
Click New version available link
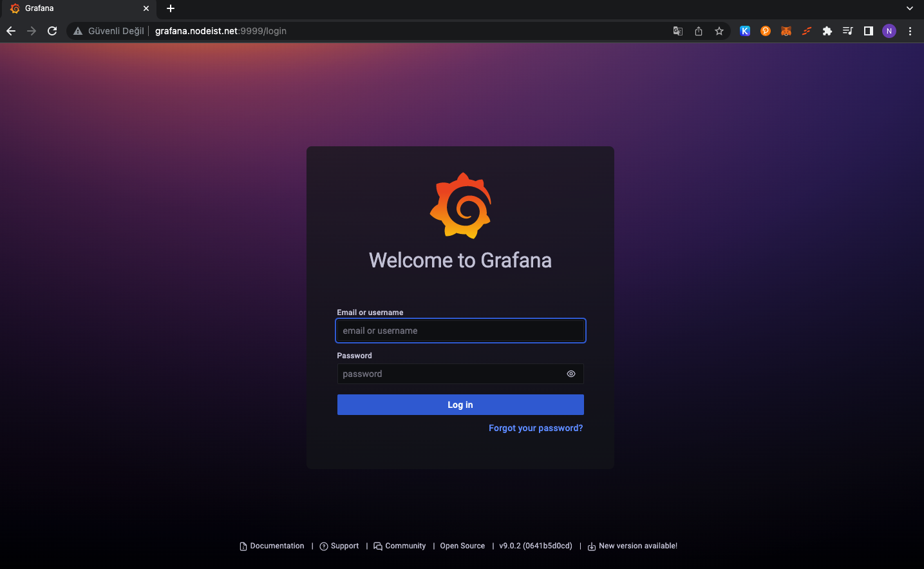pos(632,546)
